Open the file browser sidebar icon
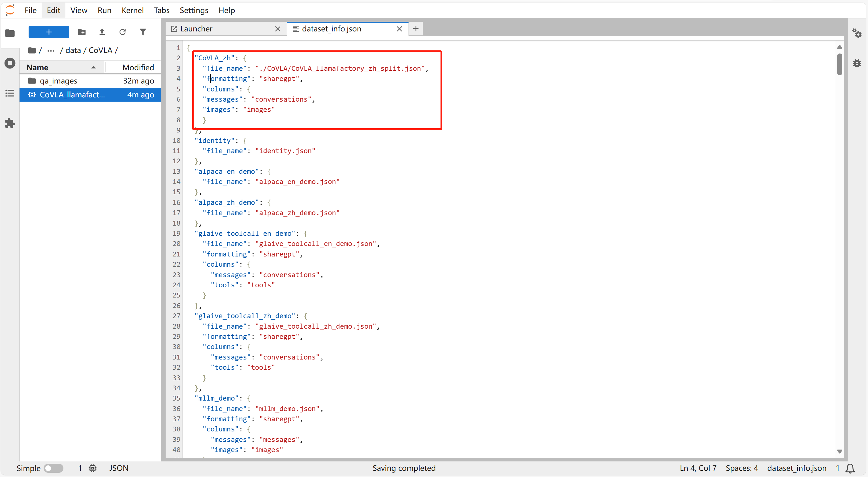Viewport: 868px width, 477px height. pyautogui.click(x=10, y=33)
